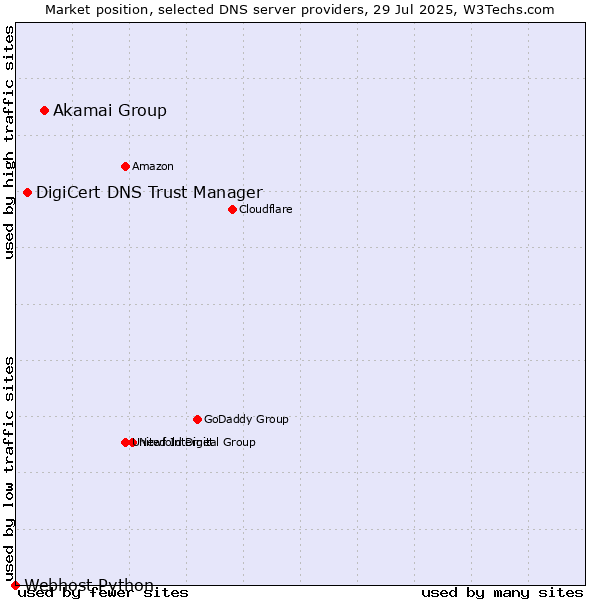The image size is (600, 600).
Task: Click the Cloudflare label text
Action: (x=266, y=209)
